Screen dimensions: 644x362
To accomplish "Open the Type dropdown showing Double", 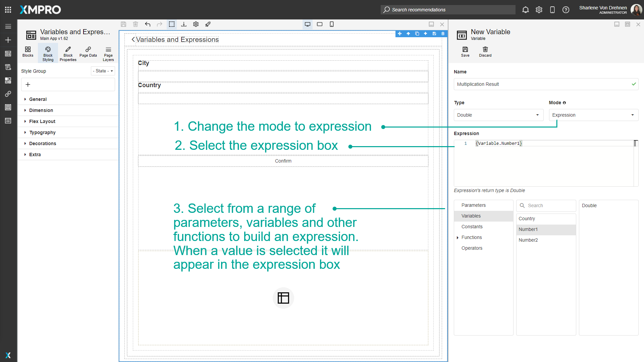I will tap(498, 115).
